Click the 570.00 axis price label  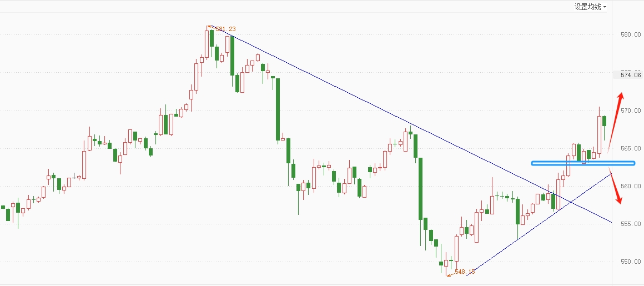pos(631,111)
